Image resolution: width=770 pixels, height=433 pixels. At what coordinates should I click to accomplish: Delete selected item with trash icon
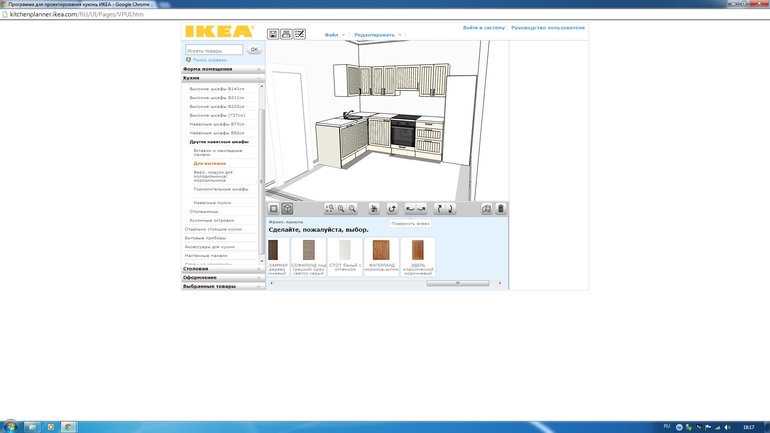point(501,209)
